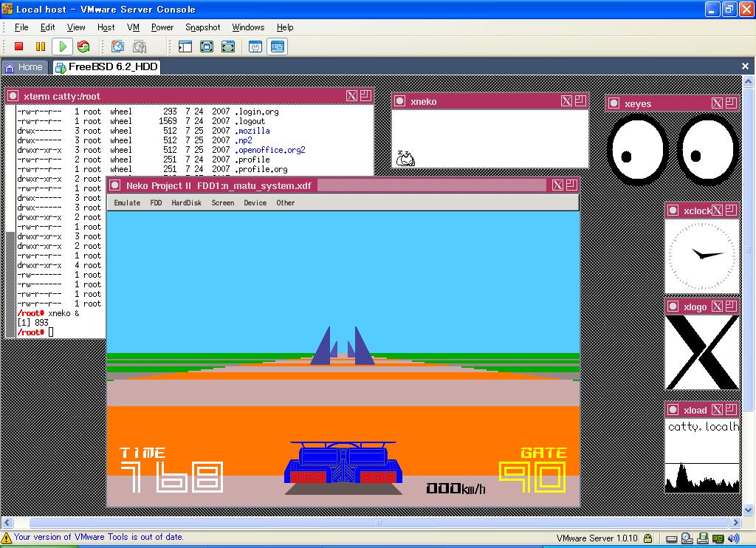
Task: Open the summary view wrench icon
Action: pyautogui.click(x=255, y=47)
